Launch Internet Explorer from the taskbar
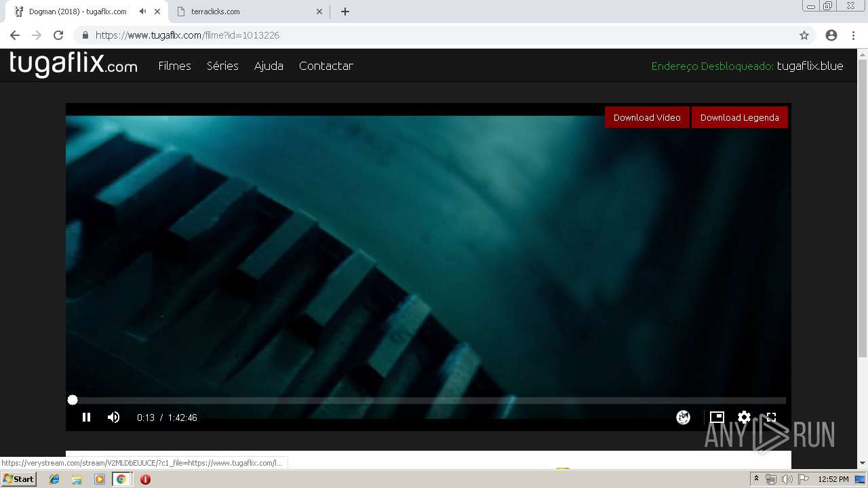Viewport: 868px width, 488px height. coord(54,479)
